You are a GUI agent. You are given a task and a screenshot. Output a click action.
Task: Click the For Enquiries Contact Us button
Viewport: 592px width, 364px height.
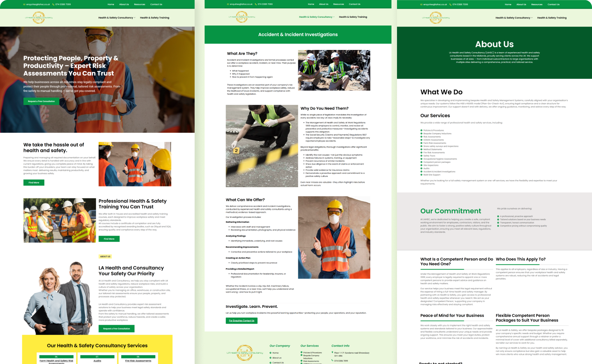pyautogui.click(x=241, y=320)
